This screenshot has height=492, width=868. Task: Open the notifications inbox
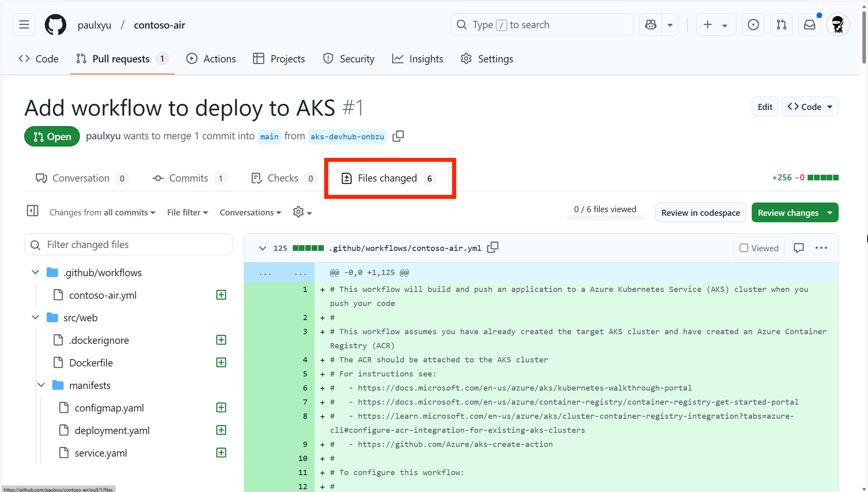coord(810,25)
